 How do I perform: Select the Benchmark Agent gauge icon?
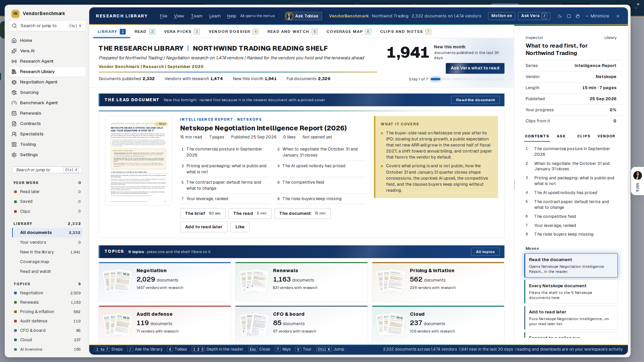tap(14, 103)
